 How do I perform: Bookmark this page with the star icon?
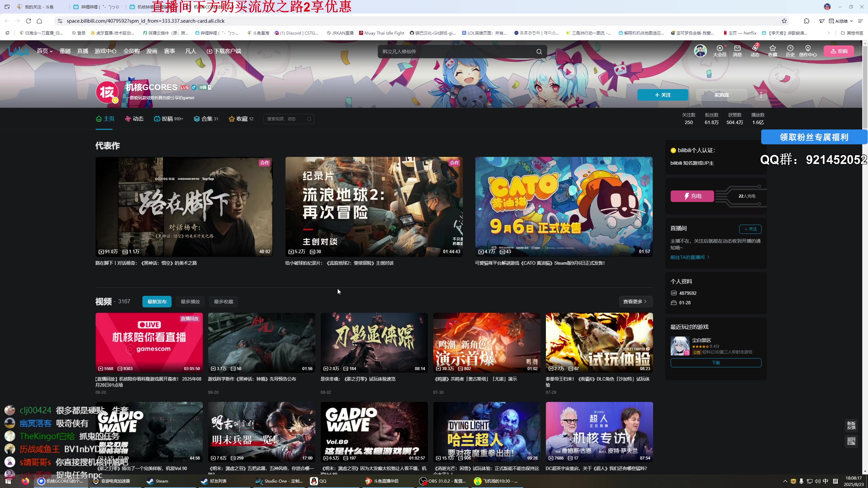coord(784,21)
